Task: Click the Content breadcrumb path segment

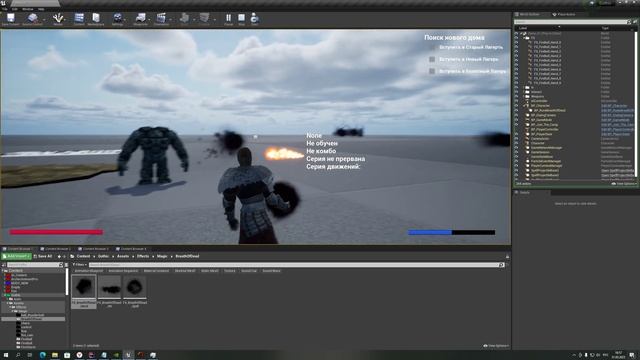Action: click(83, 256)
